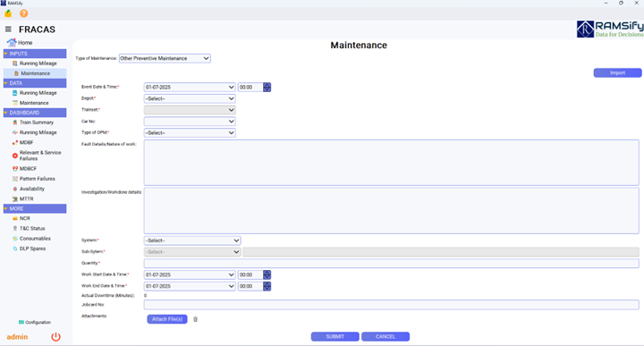Click the Investigation/Workdone details text area

click(x=392, y=211)
